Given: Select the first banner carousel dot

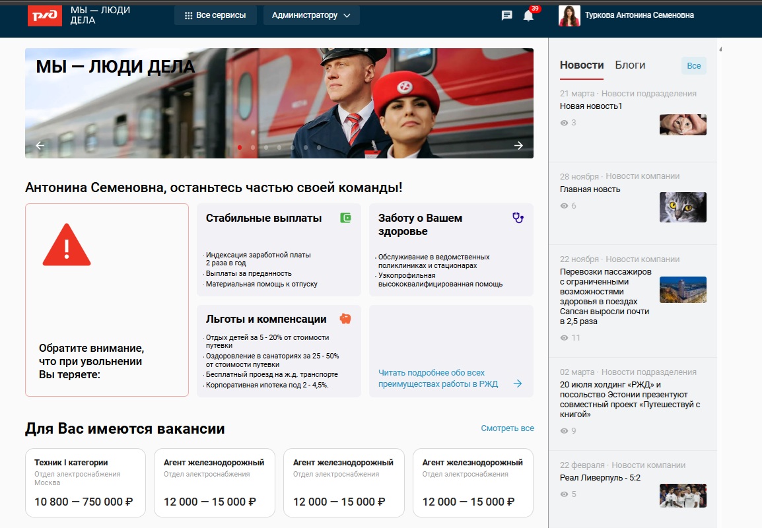Looking at the screenshot, I should click(x=240, y=148).
